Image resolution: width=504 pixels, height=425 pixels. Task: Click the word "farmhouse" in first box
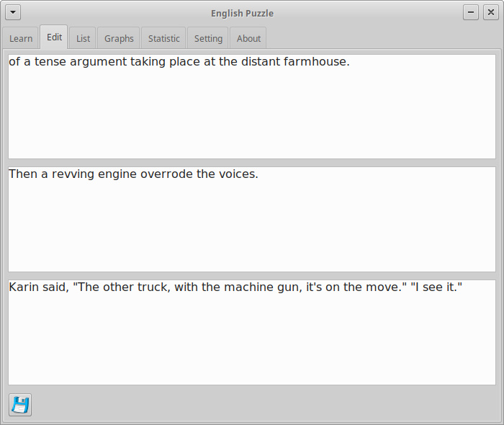click(315, 61)
